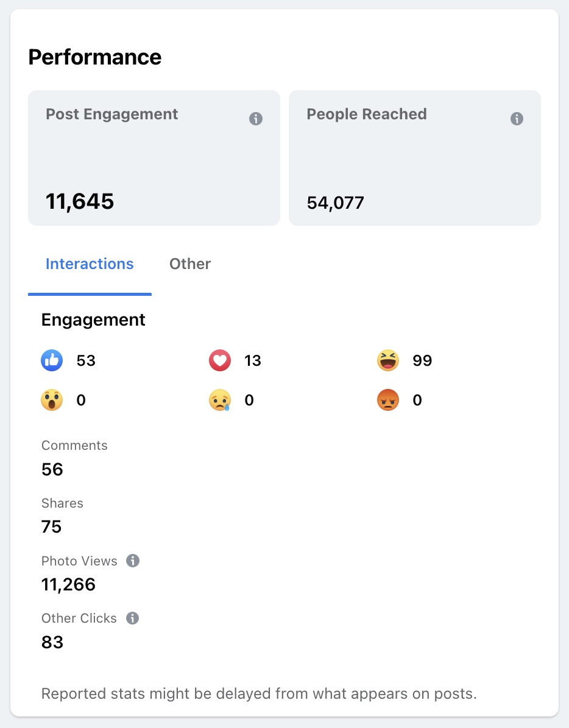The height and width of the screenshot is (728, 569).
Task: Click the Haha laughing reaction icon
Action: [x=388, y=361]
